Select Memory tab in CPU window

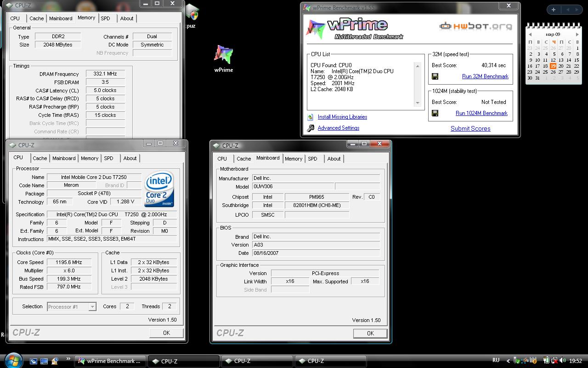point(90,158)
